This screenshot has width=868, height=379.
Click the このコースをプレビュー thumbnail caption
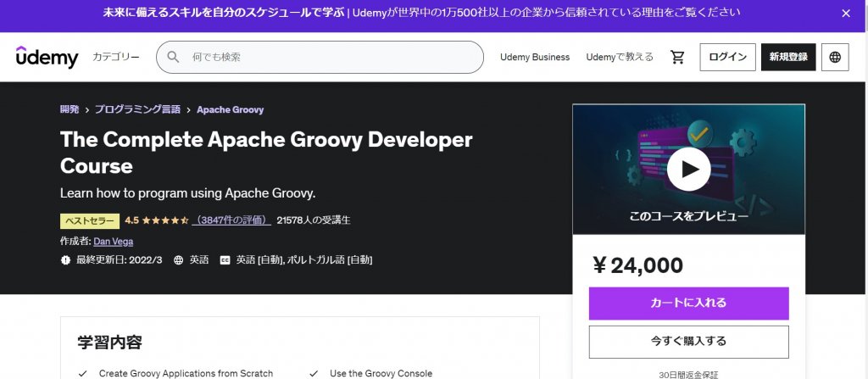(x=688, y=217)
